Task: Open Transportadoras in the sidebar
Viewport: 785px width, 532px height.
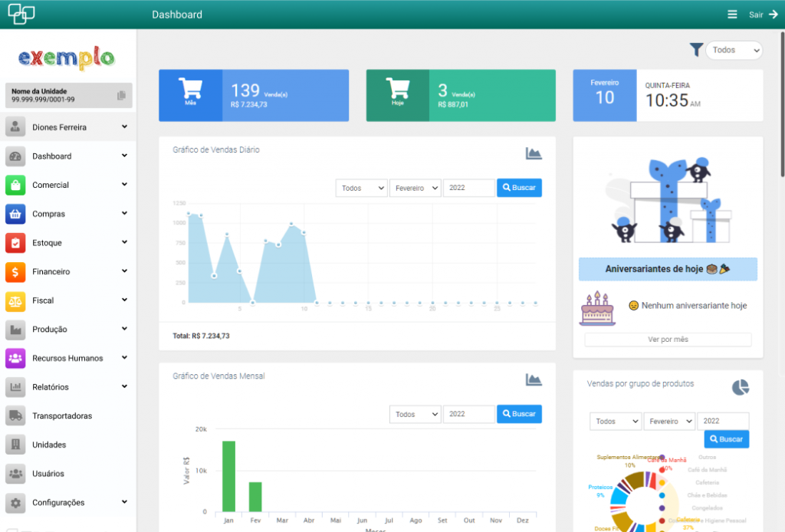Action: pyautogui.click(x=62, y=416)
